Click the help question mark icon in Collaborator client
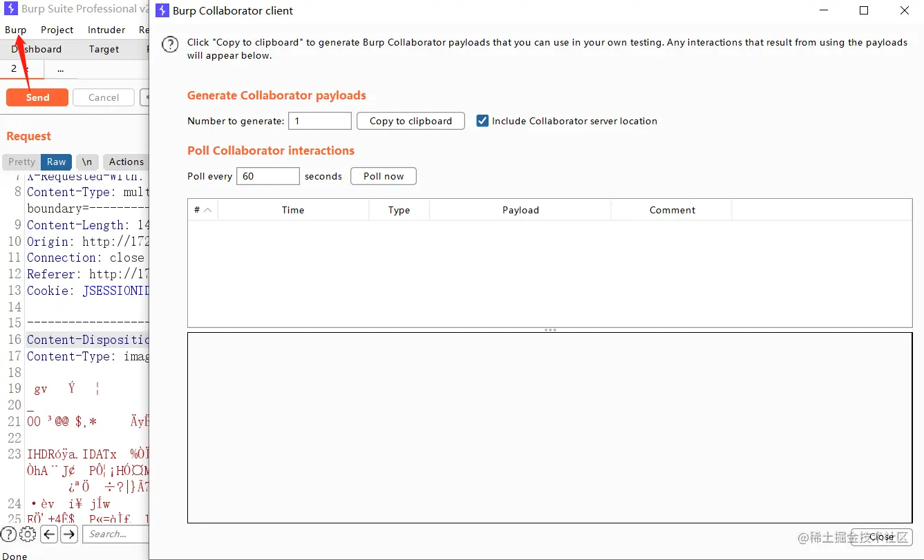This screenshot has height=560, width=924. 169,45
